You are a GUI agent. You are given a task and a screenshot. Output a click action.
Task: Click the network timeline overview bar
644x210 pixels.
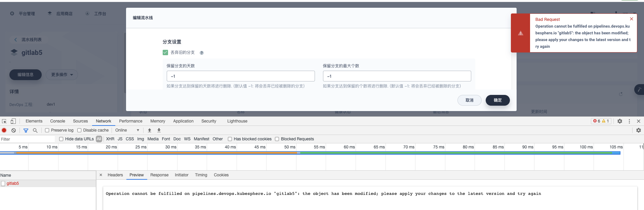click(310, 153)
